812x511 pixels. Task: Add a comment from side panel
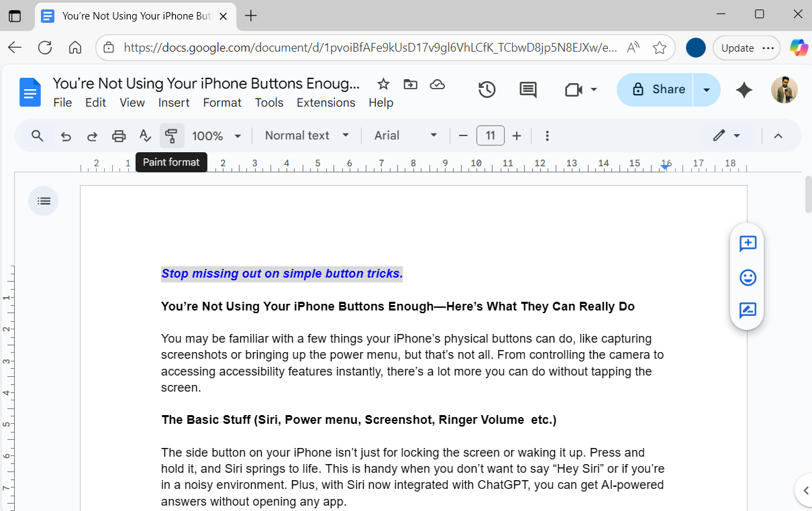[748, 243]
